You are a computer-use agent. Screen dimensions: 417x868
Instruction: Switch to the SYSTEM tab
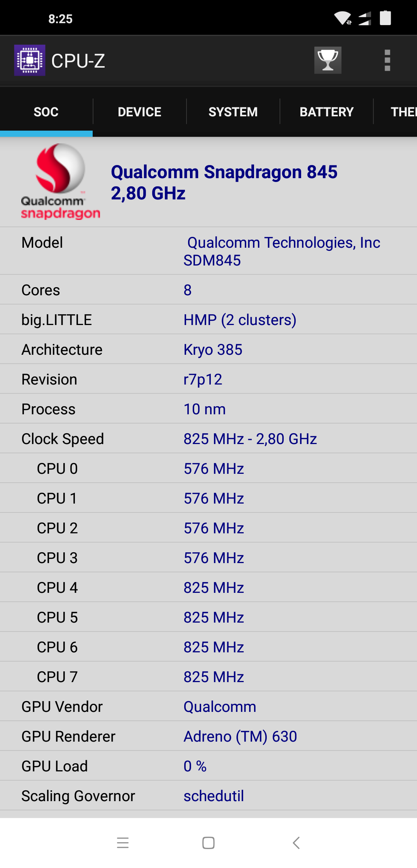pos(233,112)
